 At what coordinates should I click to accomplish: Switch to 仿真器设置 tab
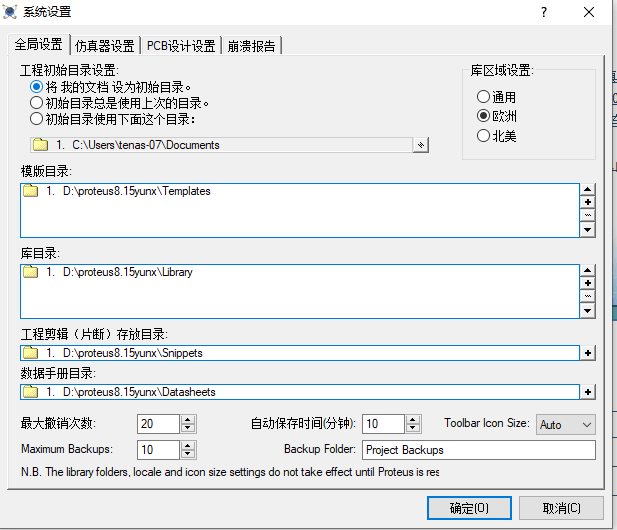[105, 46]
